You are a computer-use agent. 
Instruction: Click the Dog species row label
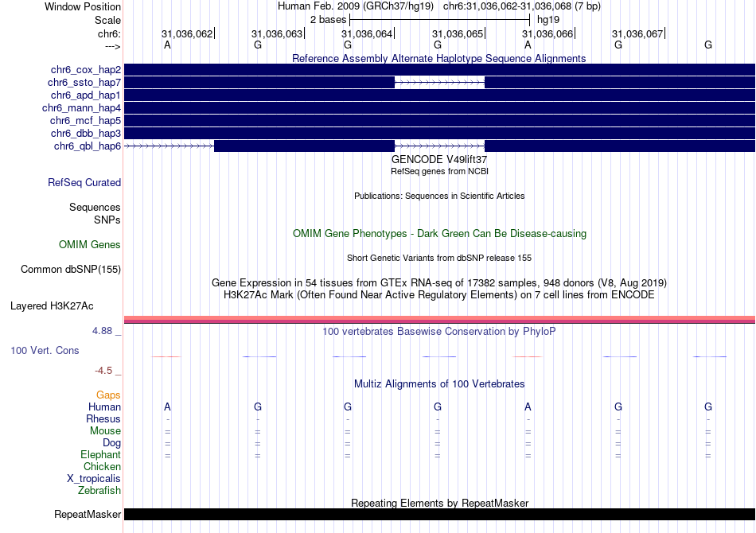click(x=111, y=443)
